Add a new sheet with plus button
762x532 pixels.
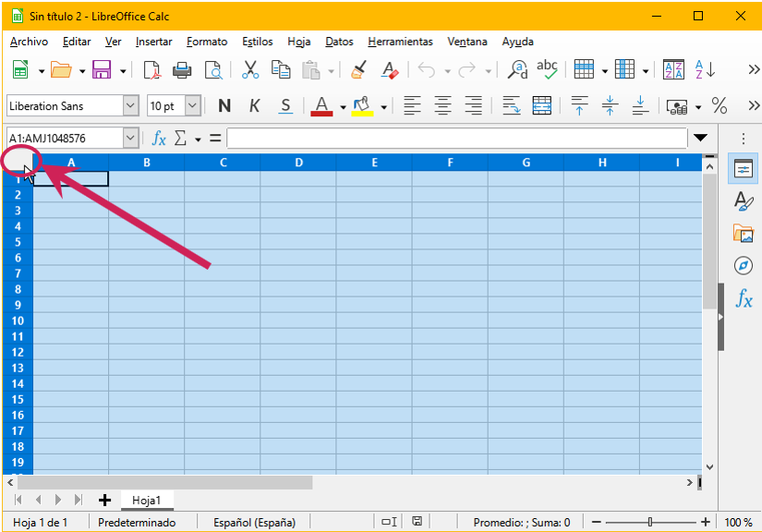coord(104,500)
